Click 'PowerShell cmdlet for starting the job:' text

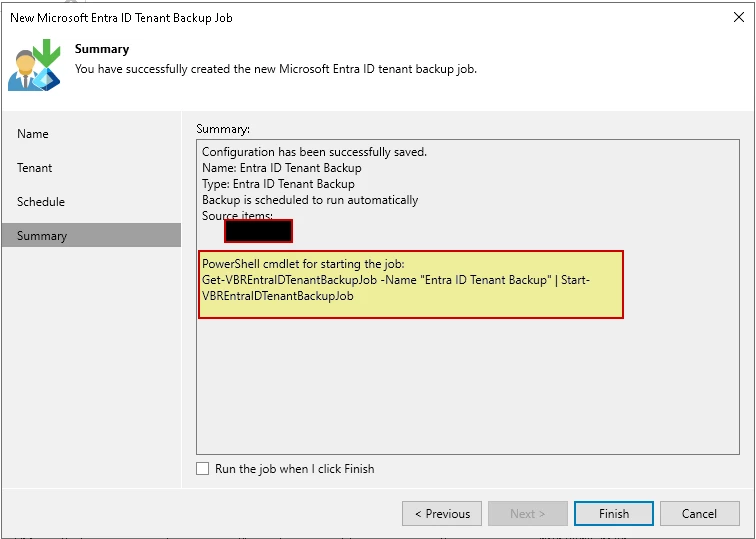[x=303, y=264]
